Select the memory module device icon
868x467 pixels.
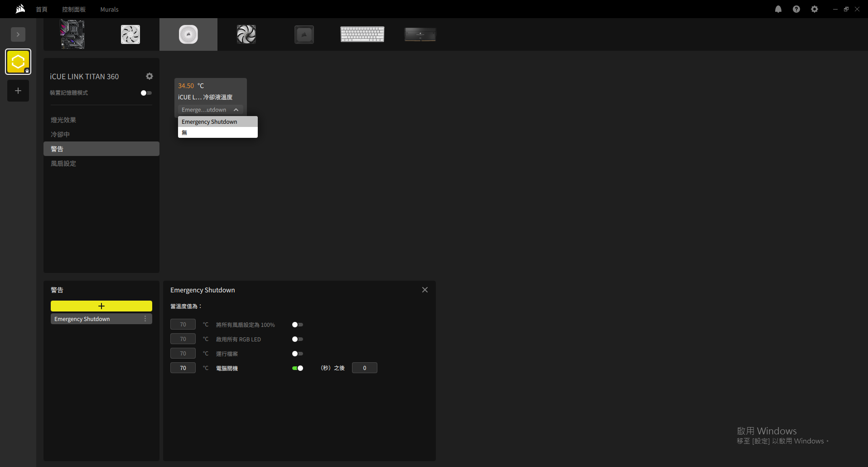pos(420,34)
